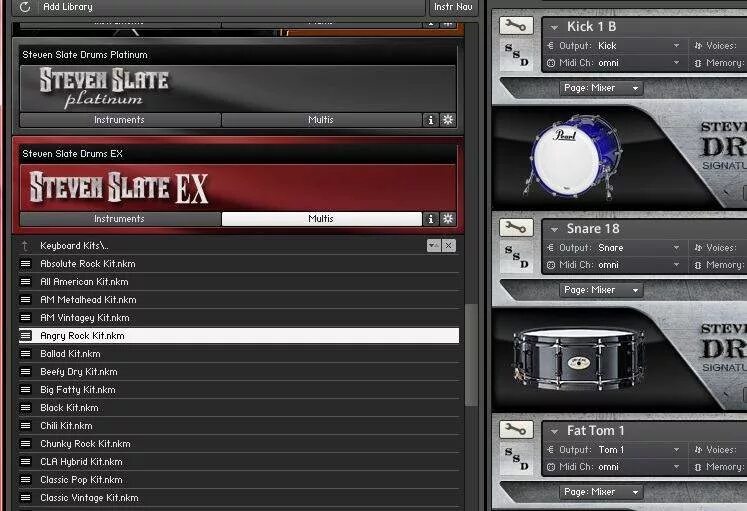The image size is (747, 511).
Task: Select AM Vintagey Kit.nkm
Action: [x=239, y=318]
